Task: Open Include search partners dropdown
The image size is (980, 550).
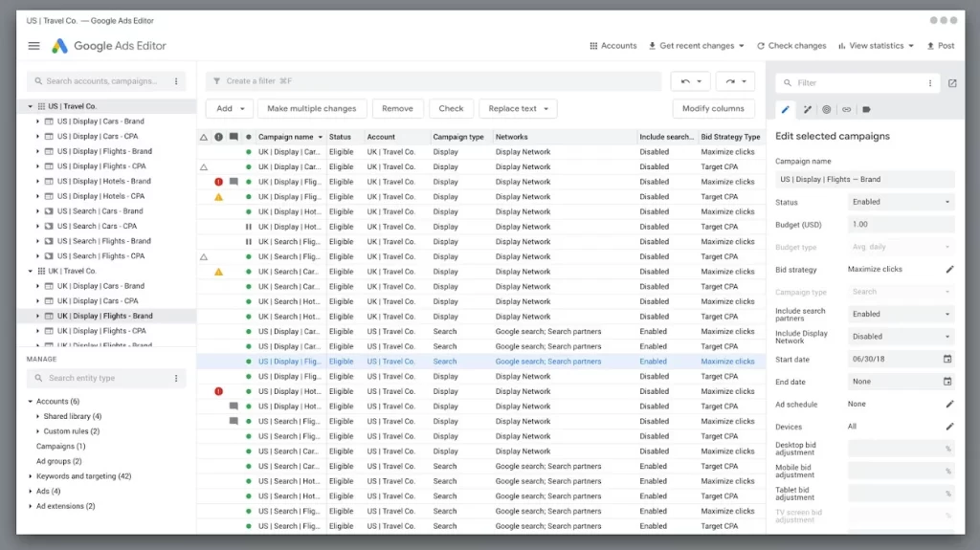Action: [902, 315]
